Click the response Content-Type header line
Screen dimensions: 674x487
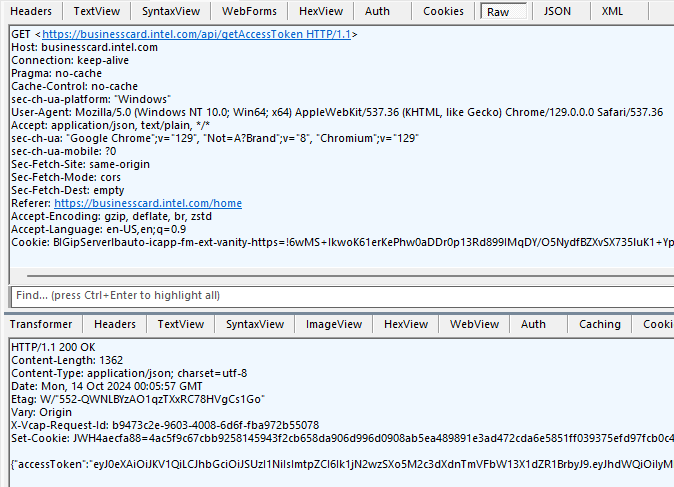point(129,373)
